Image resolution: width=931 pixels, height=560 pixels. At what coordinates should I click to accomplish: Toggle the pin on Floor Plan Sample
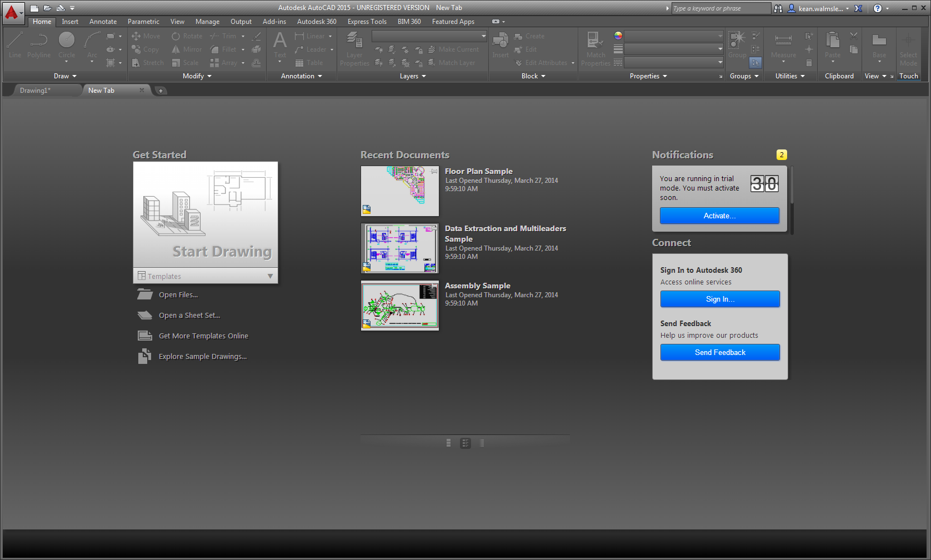(434, 171)
